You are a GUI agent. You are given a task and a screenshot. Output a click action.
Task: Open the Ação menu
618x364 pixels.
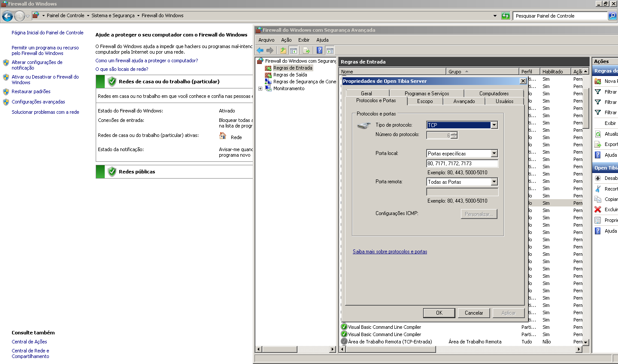[x=286, y=40]
